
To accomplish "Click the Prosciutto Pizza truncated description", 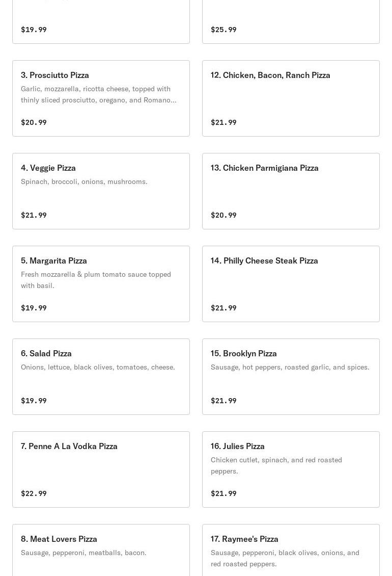I will pyautogui.click(x=98, y=94).
